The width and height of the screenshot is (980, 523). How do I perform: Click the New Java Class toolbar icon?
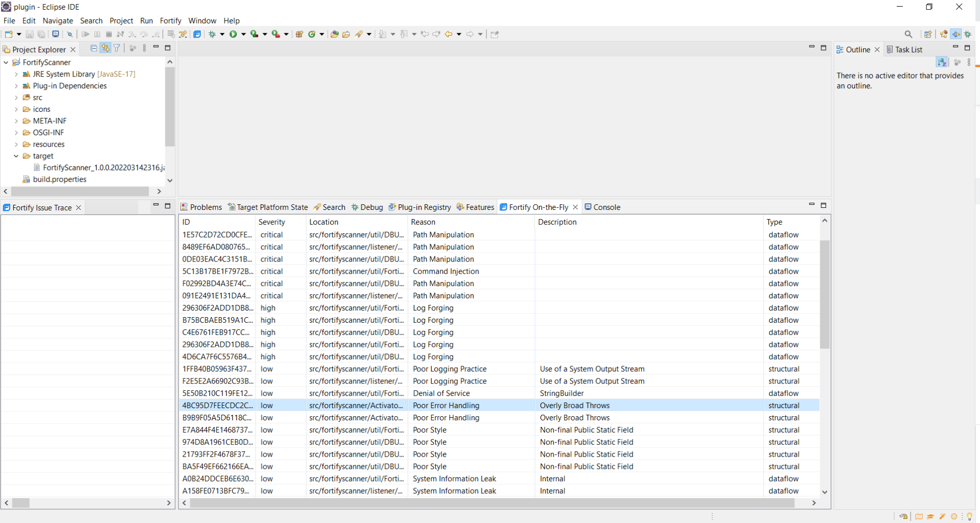coord(312,34)
